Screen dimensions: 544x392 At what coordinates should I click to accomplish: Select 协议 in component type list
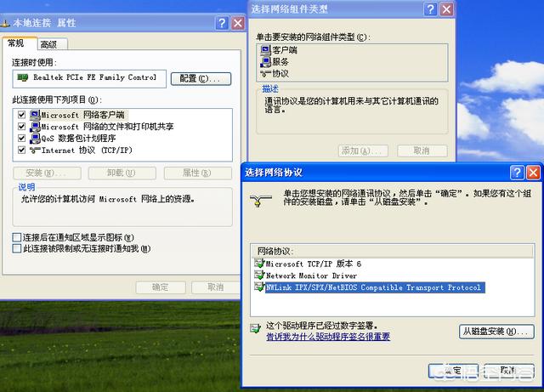(x=280, y=74)
